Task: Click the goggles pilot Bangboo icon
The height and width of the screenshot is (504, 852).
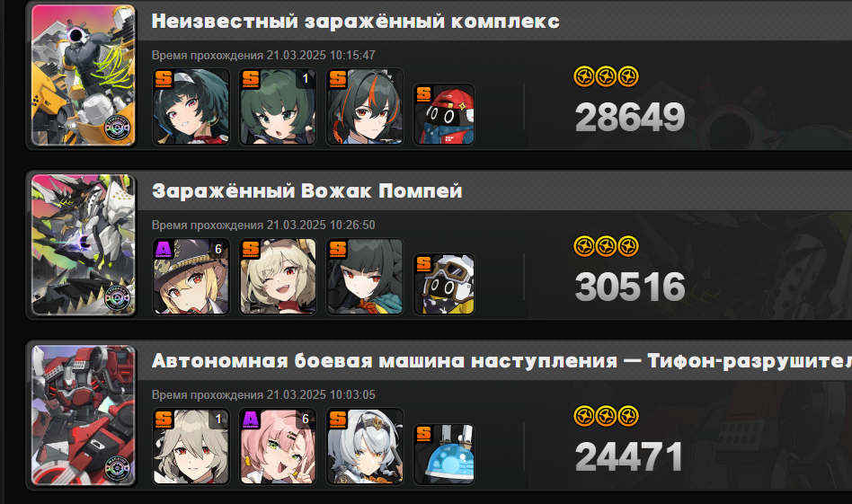Action: pos(444,284)
